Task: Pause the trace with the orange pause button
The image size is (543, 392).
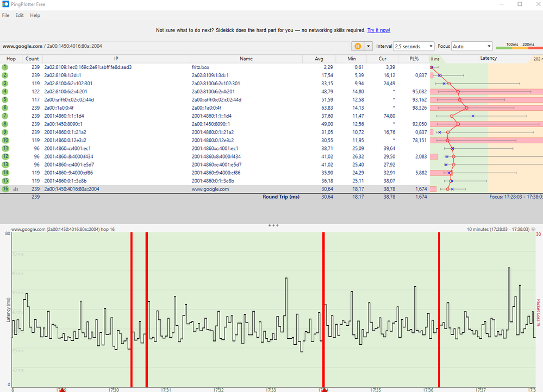Action: click(x=358, y=46)
